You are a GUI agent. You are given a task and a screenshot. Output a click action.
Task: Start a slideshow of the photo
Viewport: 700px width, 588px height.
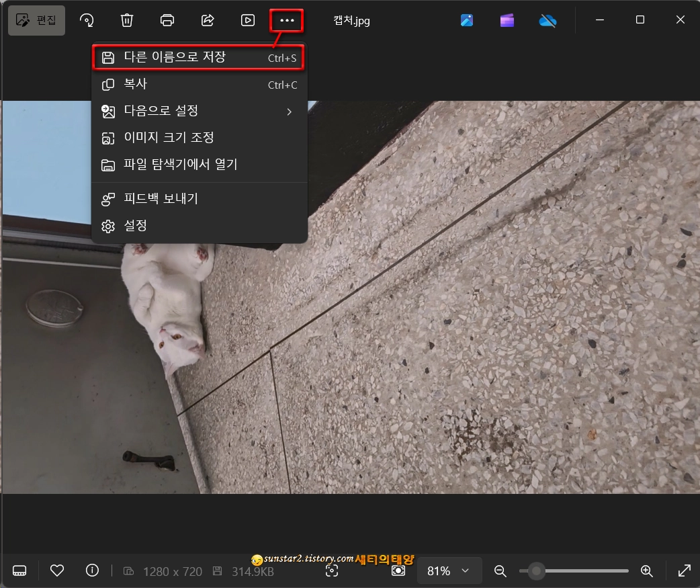pyautogui.click(x=247, y=19)
